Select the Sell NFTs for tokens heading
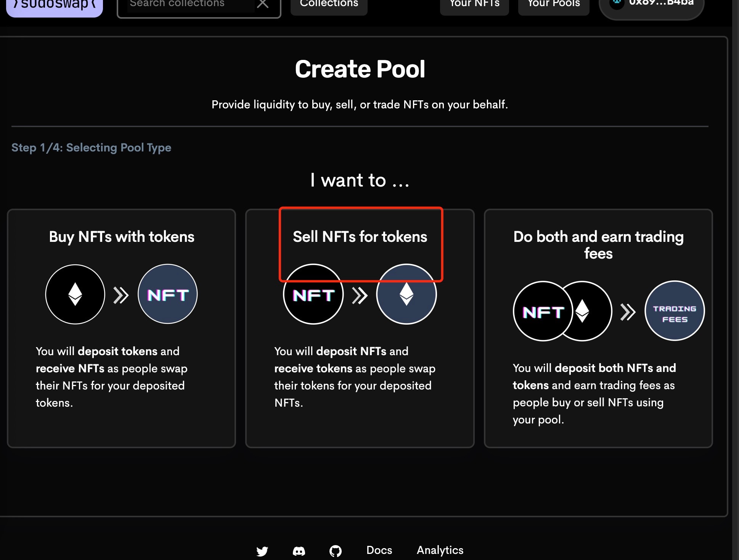The image size is (739, 560). 360,237
